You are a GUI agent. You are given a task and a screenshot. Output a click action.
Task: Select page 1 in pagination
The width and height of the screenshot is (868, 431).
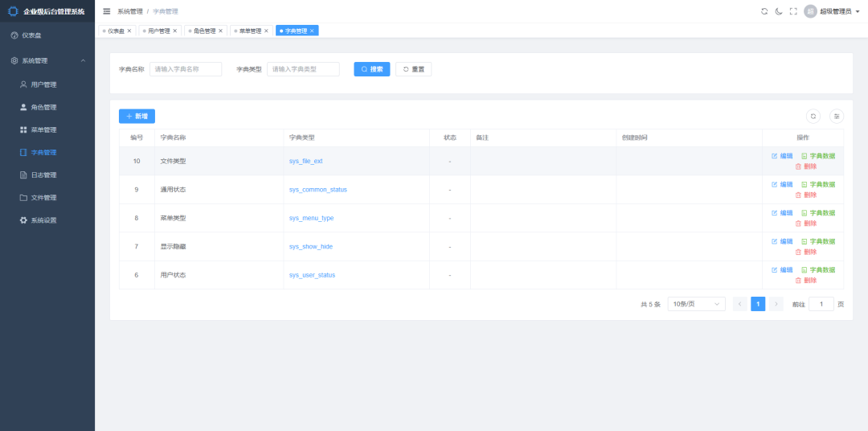pos(758,304)
